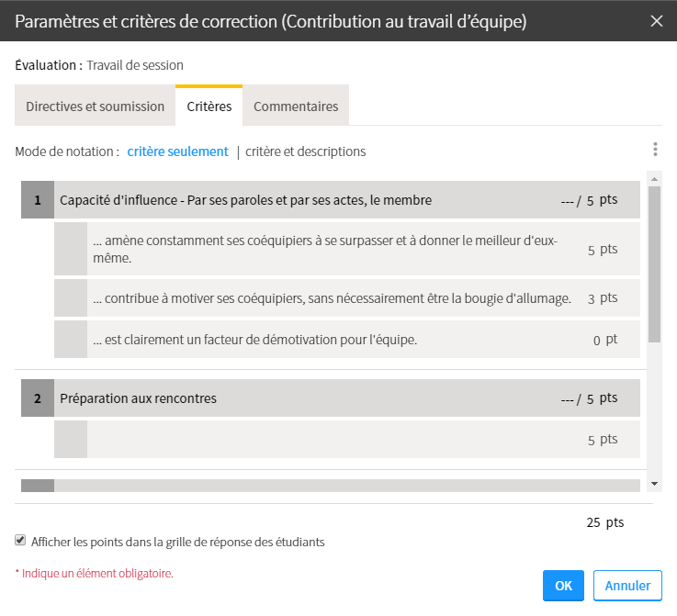Expand the partially visible third criterion
This screenshot has height=616, width=677.
click(x=38, y=486)
